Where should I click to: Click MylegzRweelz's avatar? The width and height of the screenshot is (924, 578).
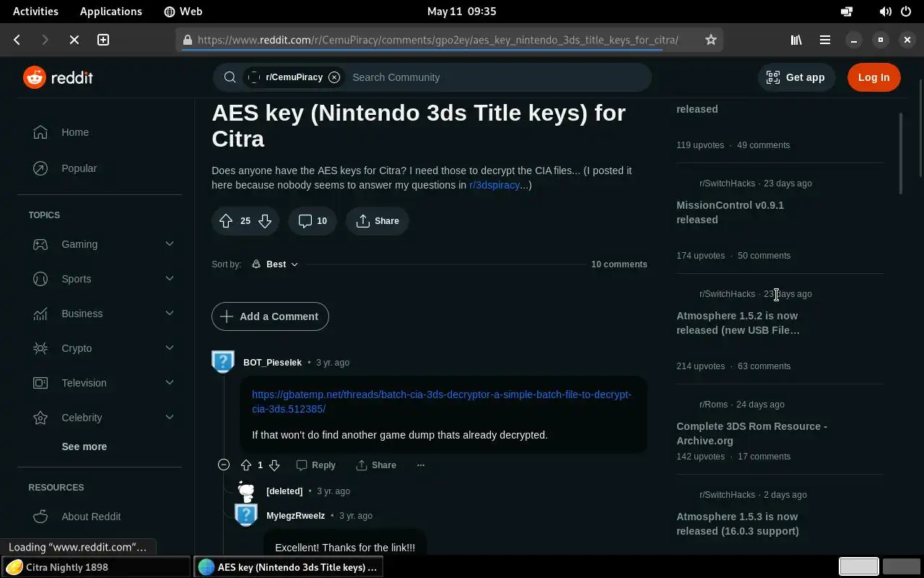[246, 515]
